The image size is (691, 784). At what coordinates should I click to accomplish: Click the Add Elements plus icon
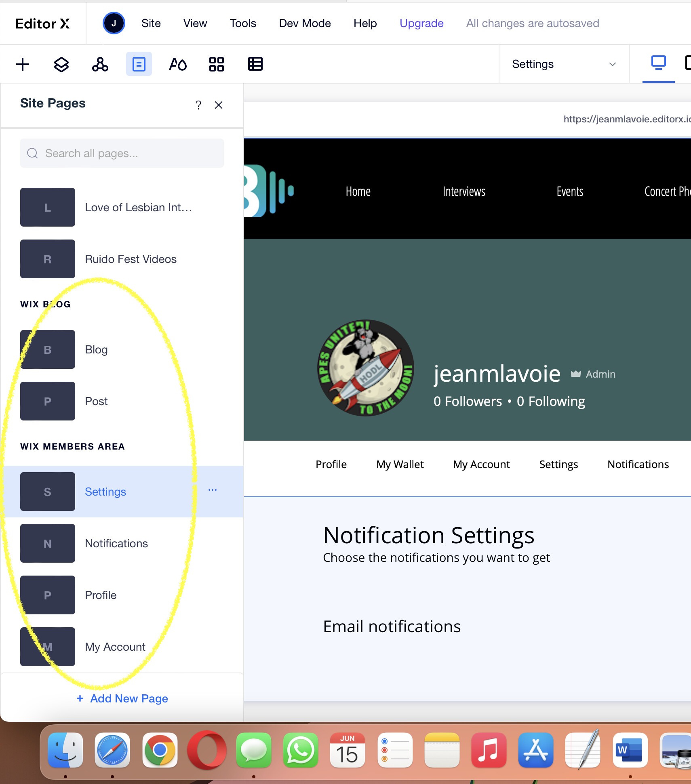coord(23,64)
